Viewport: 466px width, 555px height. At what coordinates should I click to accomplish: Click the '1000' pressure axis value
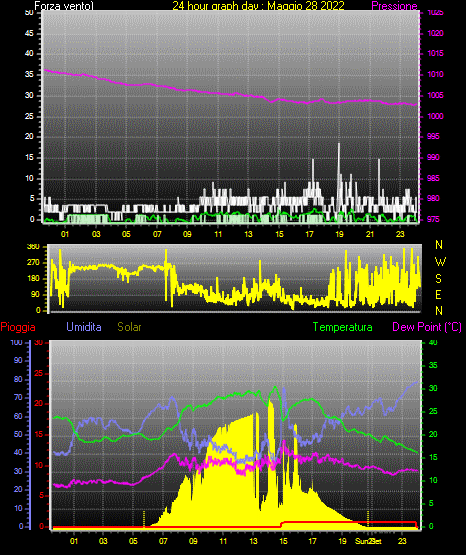pyautogui.click(x=435, y=116)
